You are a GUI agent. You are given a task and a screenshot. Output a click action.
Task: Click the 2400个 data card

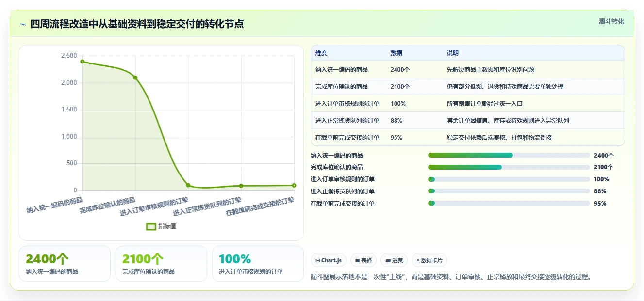(65, 264)
